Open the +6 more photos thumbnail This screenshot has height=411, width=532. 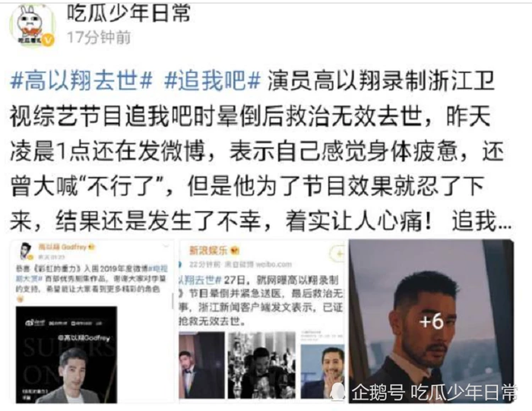[x=431, y=321]
